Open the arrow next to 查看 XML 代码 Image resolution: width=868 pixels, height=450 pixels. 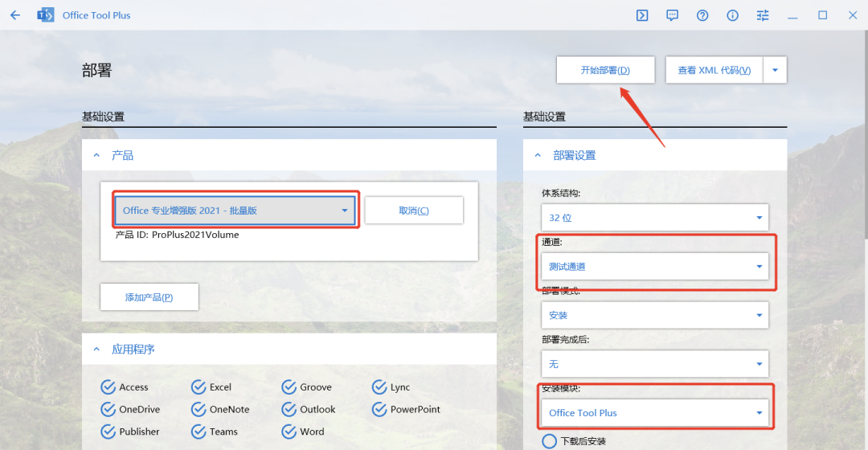(x=775, y=70)
